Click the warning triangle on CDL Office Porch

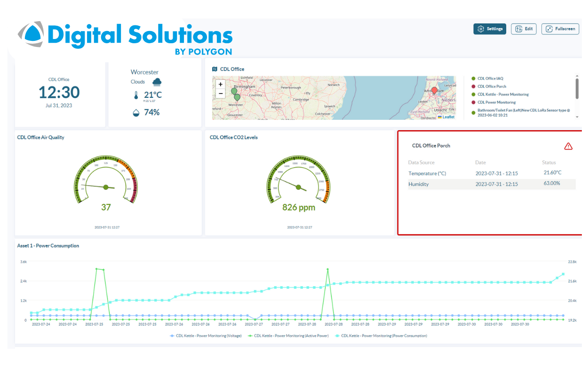tap(568, 146)
